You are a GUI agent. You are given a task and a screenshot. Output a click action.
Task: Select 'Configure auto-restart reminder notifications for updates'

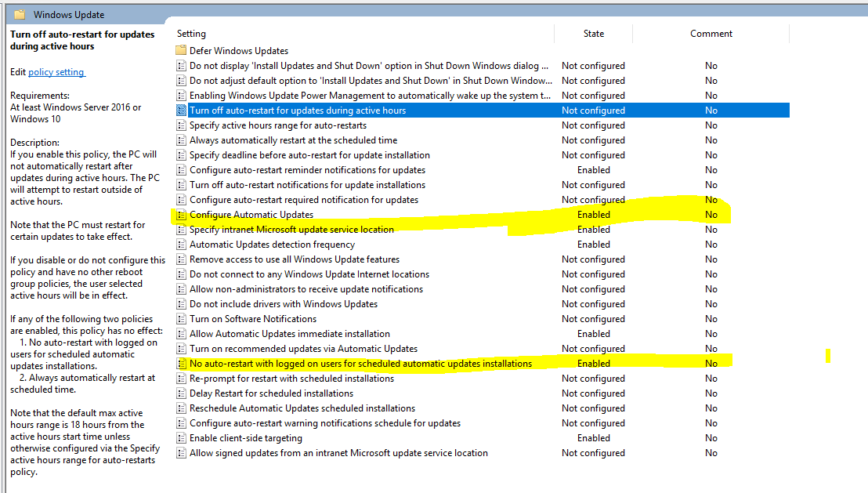(x=307, y=170)
